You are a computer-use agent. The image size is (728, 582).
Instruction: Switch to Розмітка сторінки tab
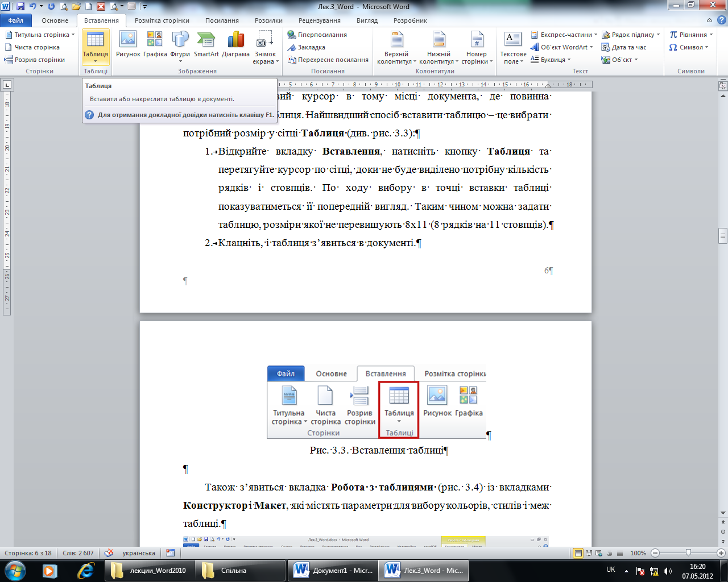pyautogui.click(x=162, y=20)
